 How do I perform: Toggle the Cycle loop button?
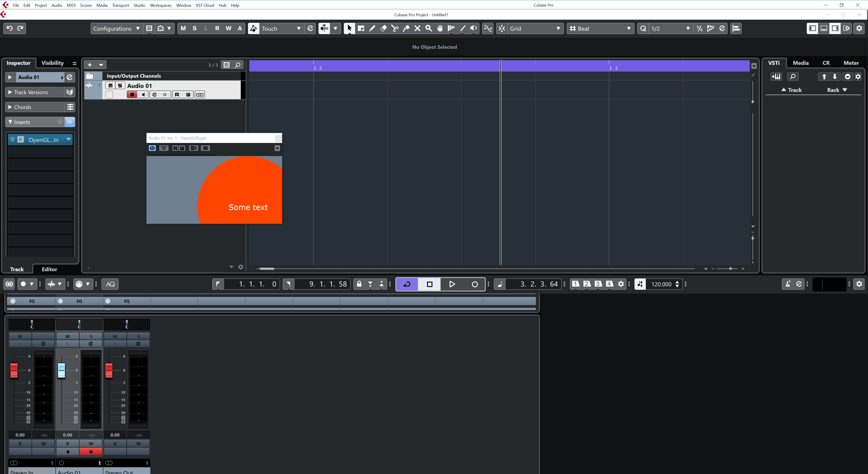407,284
